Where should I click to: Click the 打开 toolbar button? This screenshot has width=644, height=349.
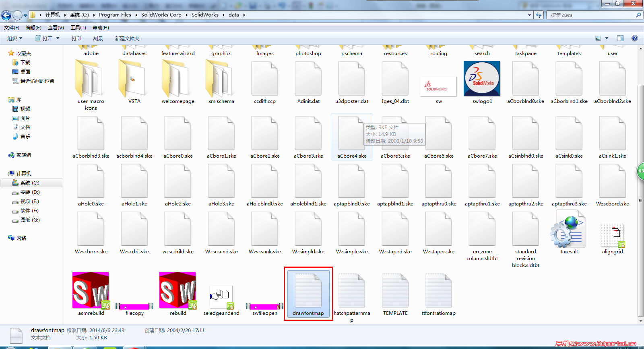pyautogui.click(x=44, y=38)
